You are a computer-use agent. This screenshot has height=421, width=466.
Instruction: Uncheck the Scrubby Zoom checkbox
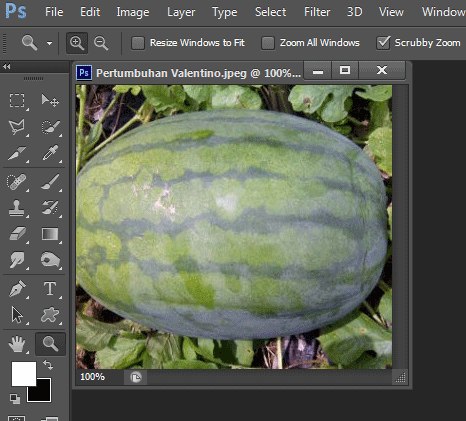click(383, 43)
